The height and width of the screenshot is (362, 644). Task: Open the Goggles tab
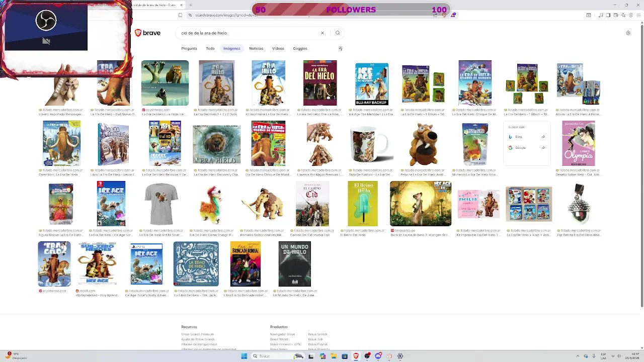click(x=300, y=49)
